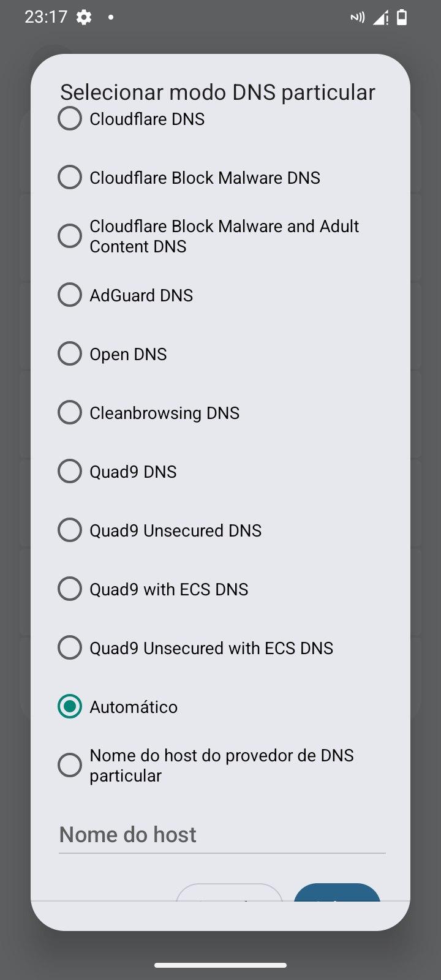Pick Cloudflare Block Malware and Adult Content DNS

(70, 236)
